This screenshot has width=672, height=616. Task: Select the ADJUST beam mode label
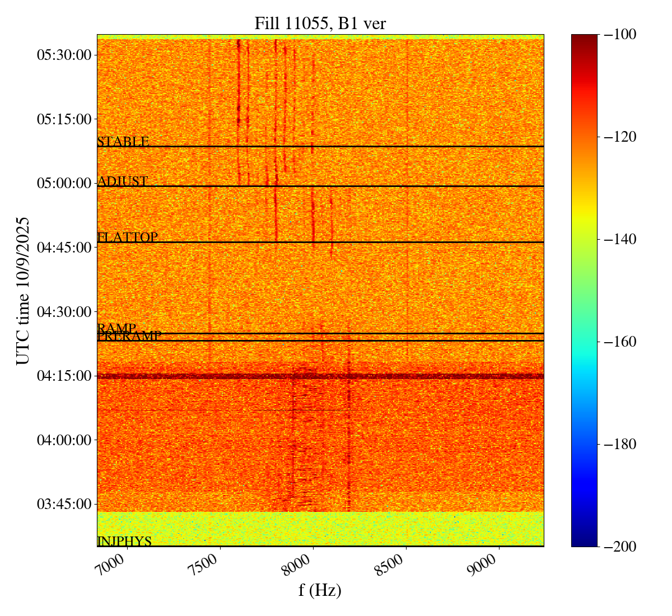coord(123,181)
